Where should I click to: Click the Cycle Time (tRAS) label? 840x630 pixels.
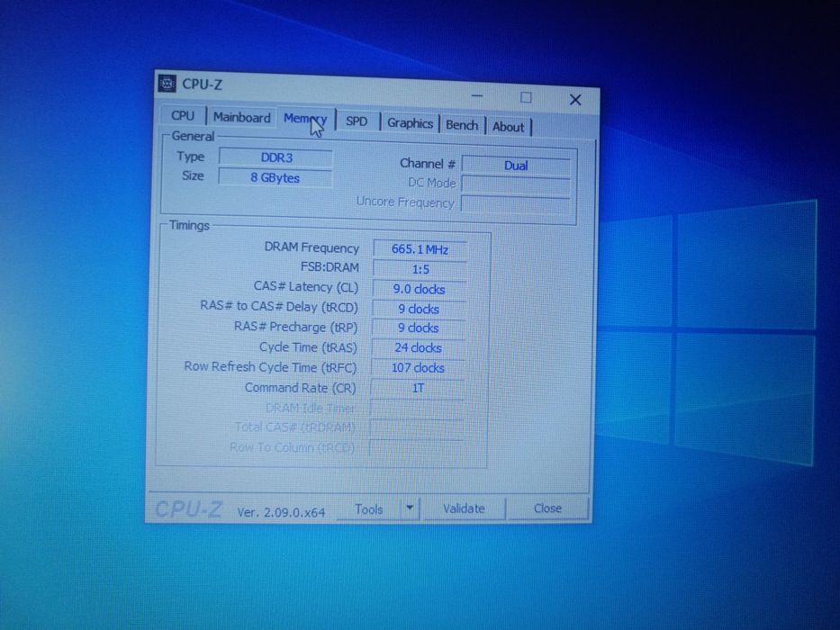click(x=308, y=347)
